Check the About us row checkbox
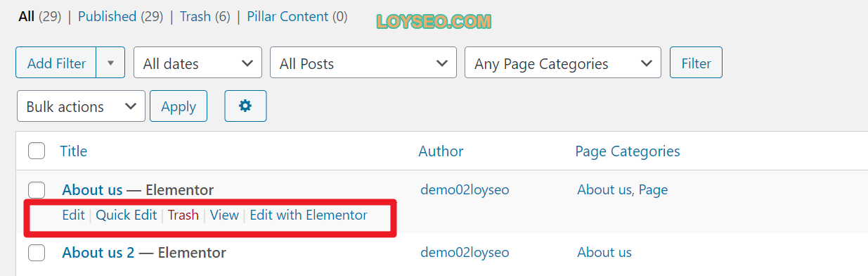 click(37, 189)
